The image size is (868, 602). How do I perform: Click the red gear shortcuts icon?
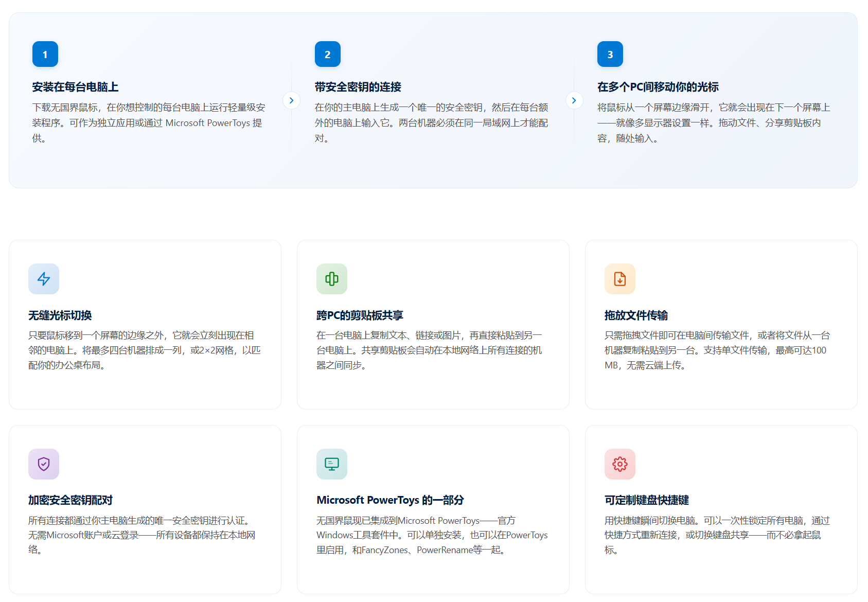(620, 464)
